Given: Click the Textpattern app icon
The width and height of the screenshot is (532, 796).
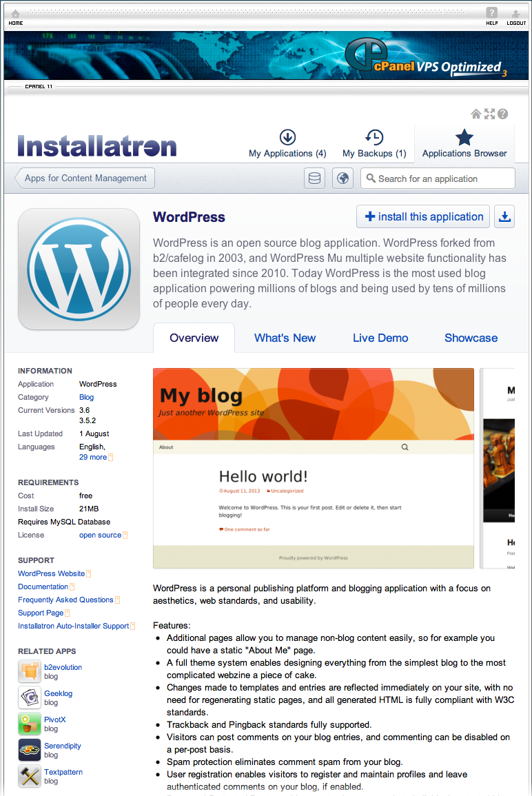Looking at the screenshot, I should pyautogui.click(x=30, y=776).
